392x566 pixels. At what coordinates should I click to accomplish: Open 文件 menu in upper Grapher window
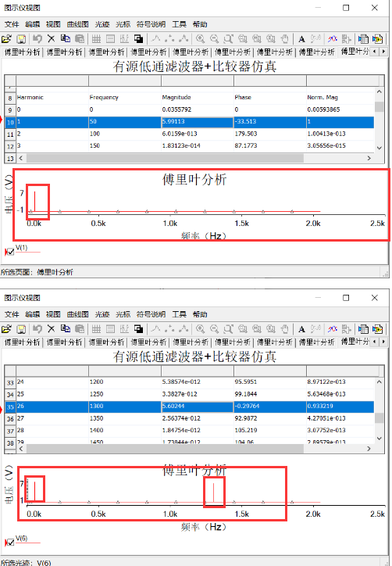coord(12,24)
